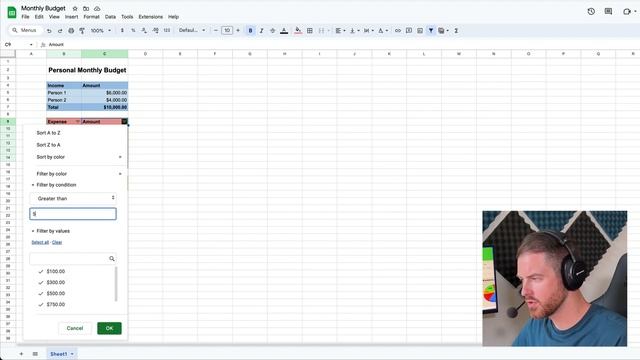Open the Google Sheets home icon
This screenshot has height=360, width=640.
point(12,12)
